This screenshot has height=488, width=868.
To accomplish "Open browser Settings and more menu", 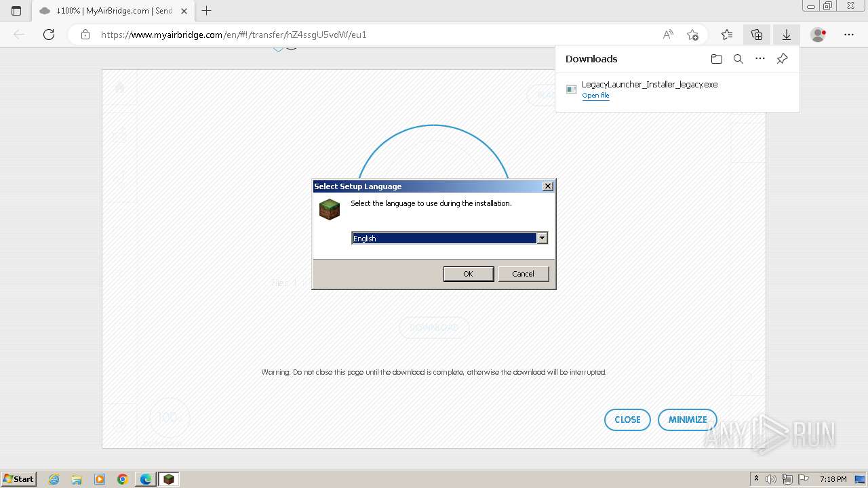I will pos(849,35).
